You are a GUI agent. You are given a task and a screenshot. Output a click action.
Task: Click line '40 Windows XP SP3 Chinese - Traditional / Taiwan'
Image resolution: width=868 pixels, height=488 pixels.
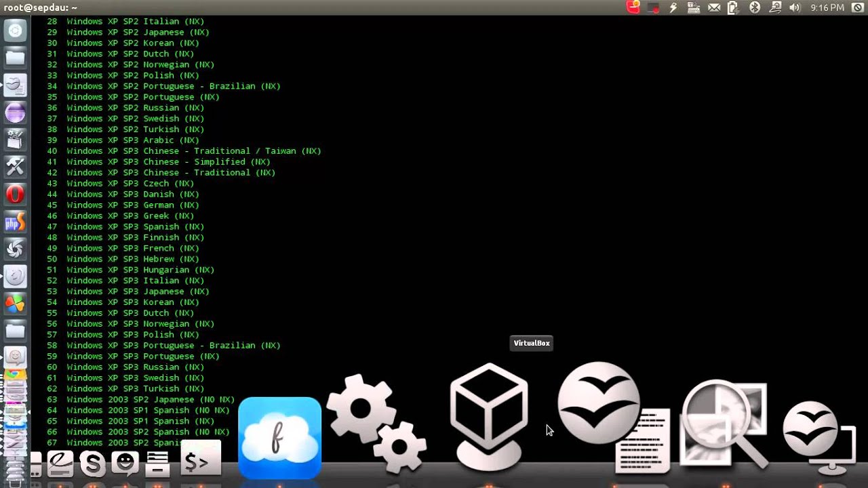(184, 151)
